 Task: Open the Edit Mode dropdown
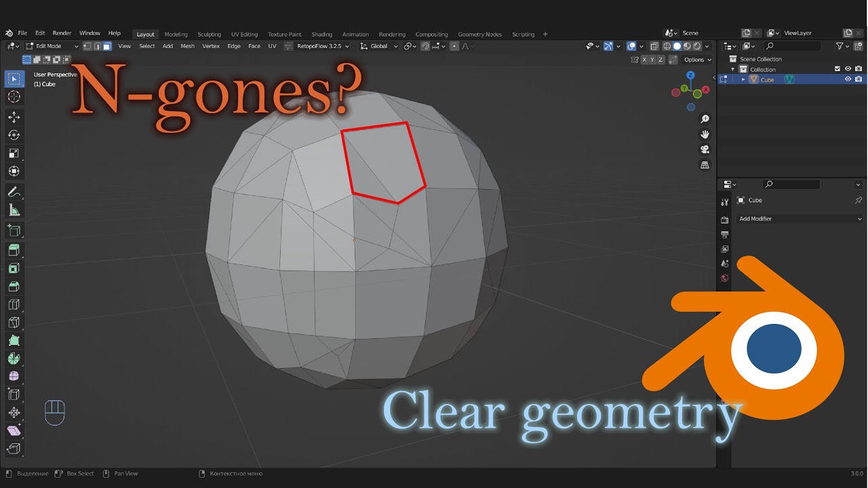coord(52,46)
